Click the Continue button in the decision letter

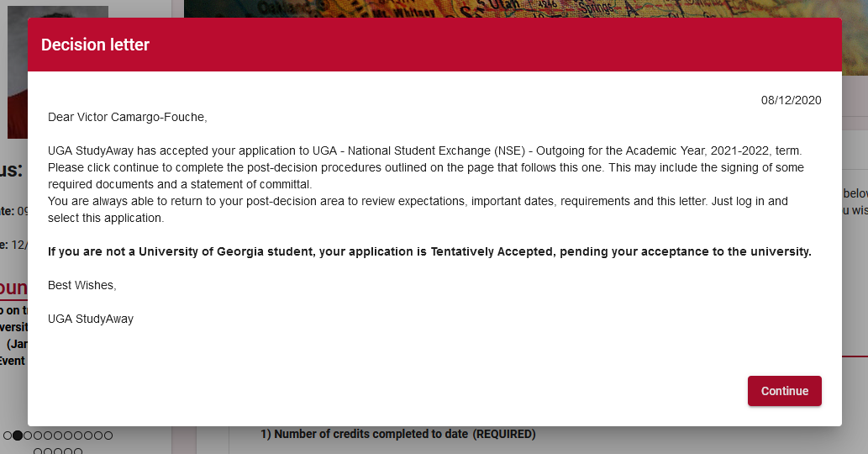point(785,391)
